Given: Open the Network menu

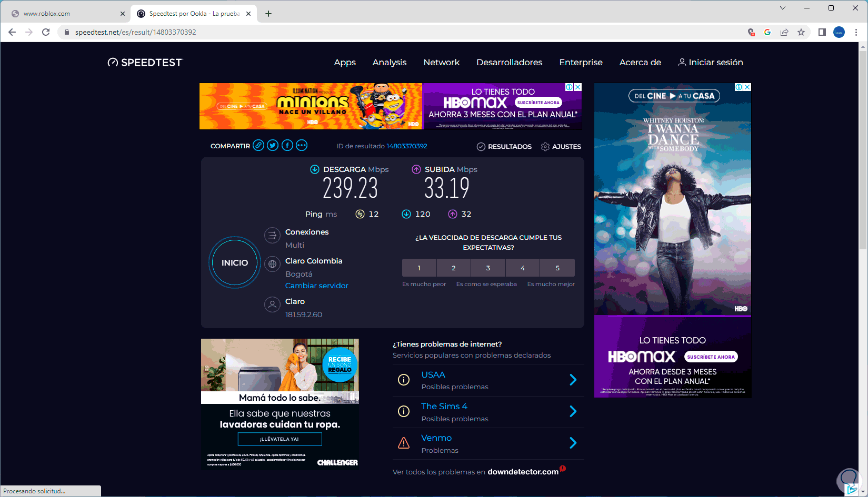Looking at the screenshot, I should click(442, 62).
